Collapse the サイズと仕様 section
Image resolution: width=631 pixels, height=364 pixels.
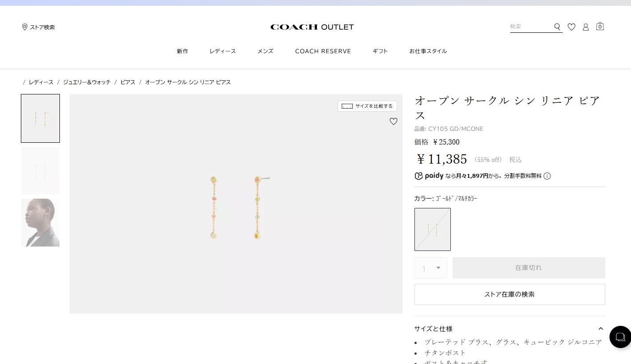(600, 329)
